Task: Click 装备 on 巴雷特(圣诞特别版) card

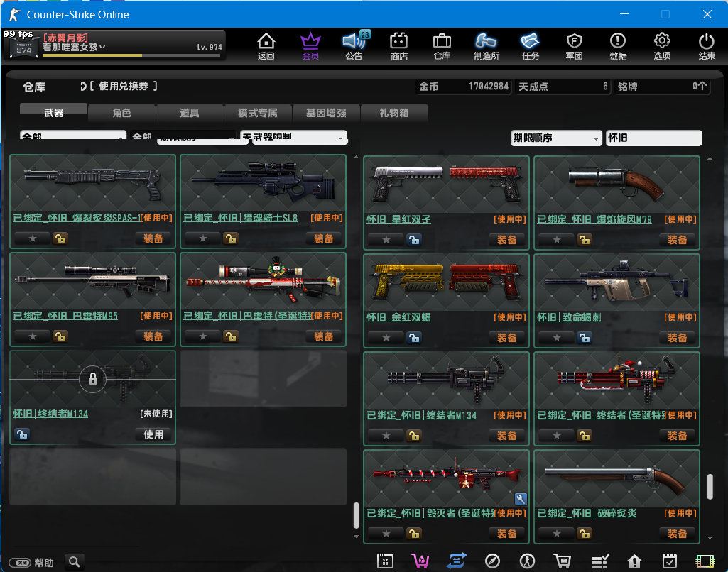Action: (324, 336)
